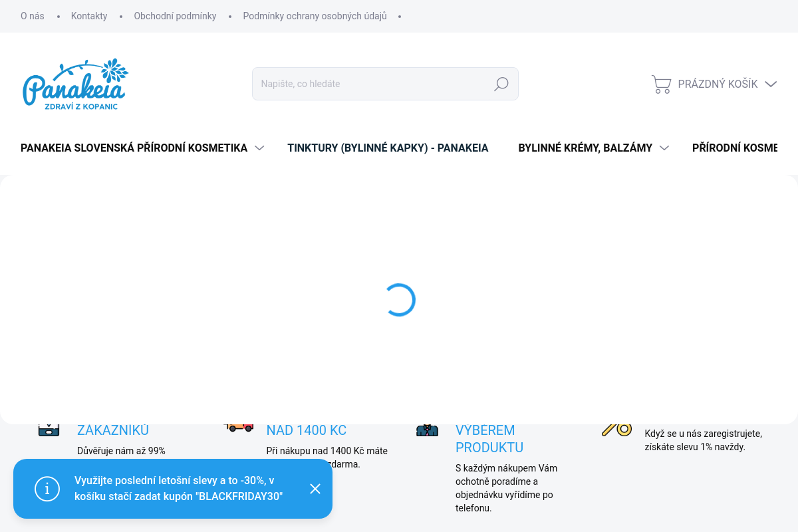
Task: Open the BYLINNÉ KRÉMY, BALZÁMY category
Action: 584,148
